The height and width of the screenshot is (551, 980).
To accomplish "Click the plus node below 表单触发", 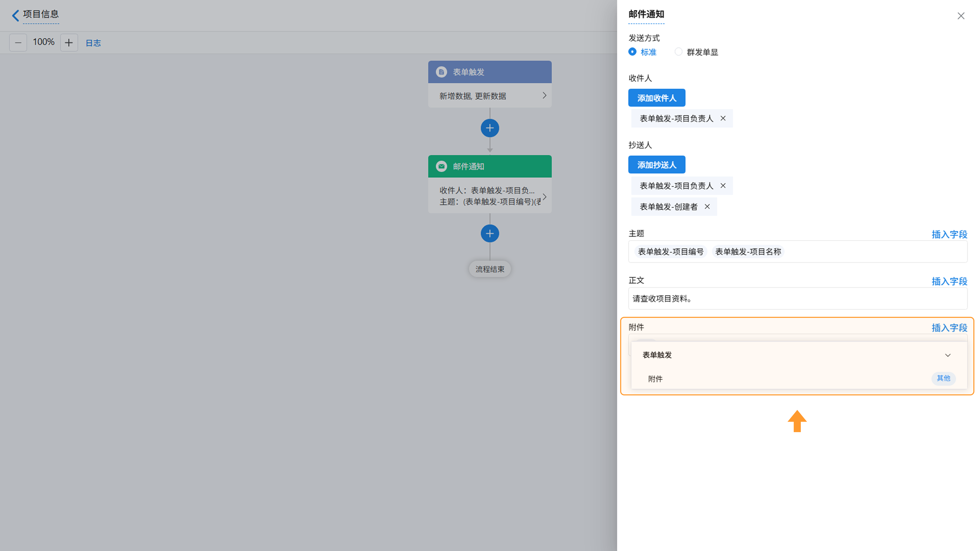I will (490, 128).
